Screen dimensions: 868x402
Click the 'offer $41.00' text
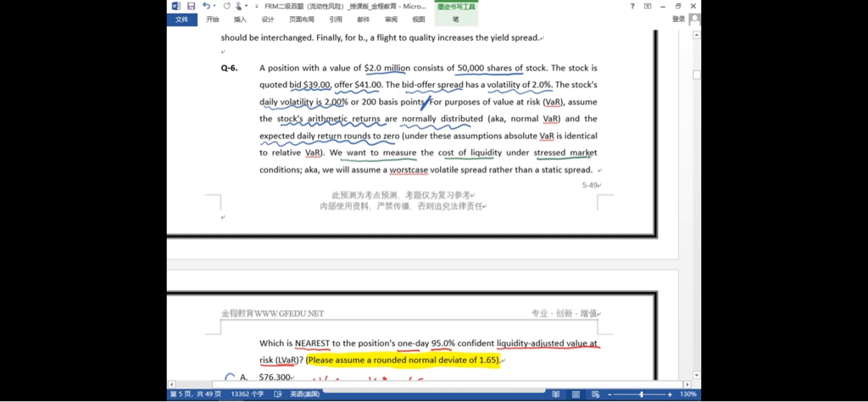[x=359, y=85]
